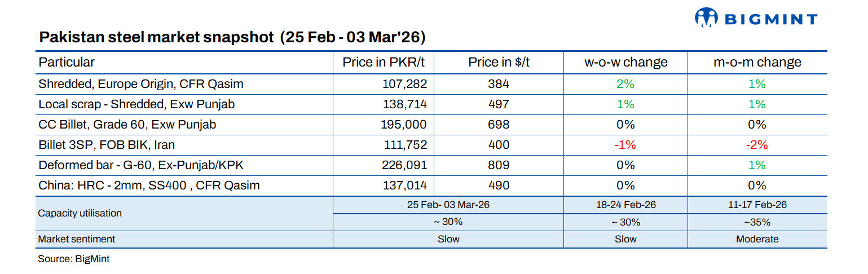Select the w-o-w change column header
The width and height of the screenshot is (868, 274).
coord(625,62)
